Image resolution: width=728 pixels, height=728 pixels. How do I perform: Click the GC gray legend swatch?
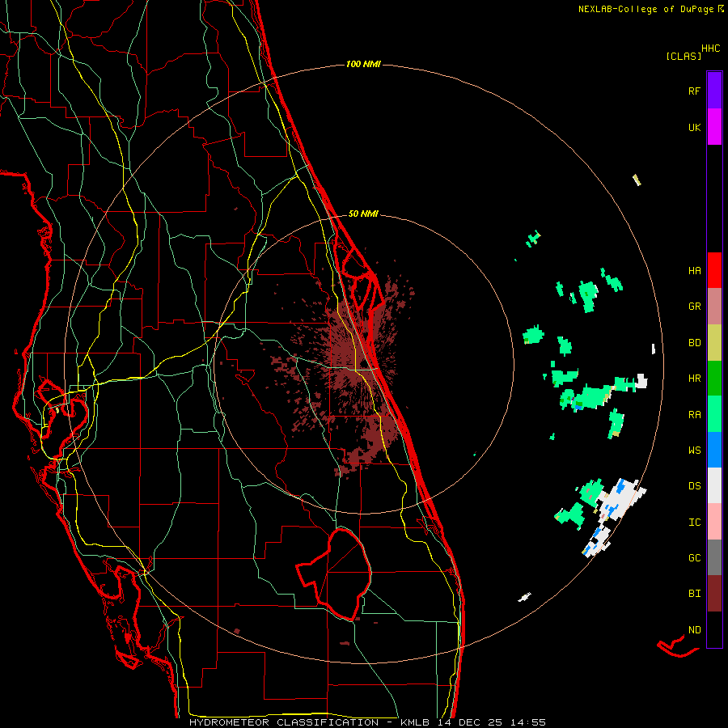tap(714, 557)
